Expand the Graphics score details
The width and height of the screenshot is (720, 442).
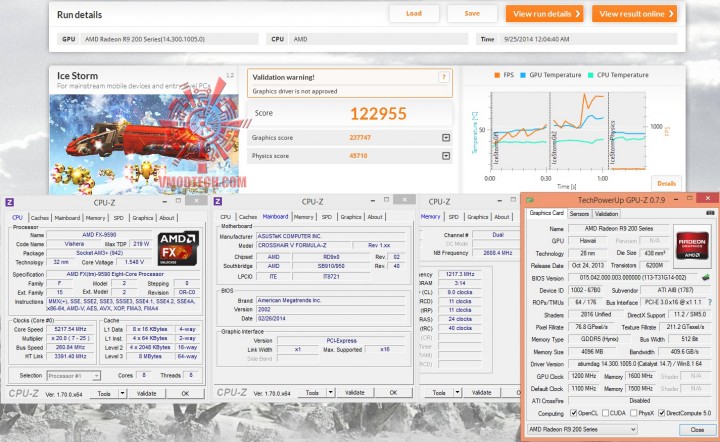(446, 138)
